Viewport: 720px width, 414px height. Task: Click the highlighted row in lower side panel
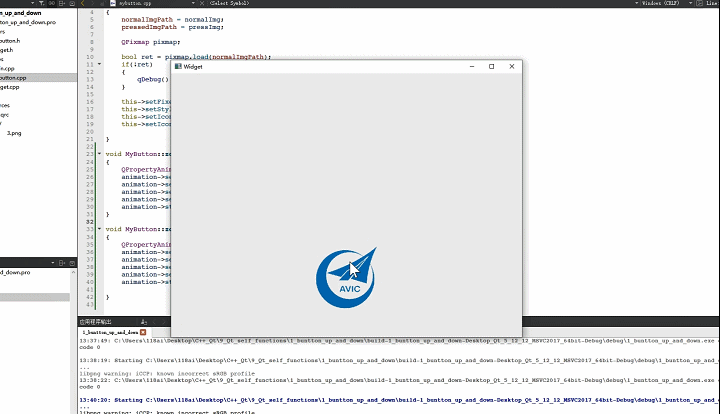[x=35, y=297]
